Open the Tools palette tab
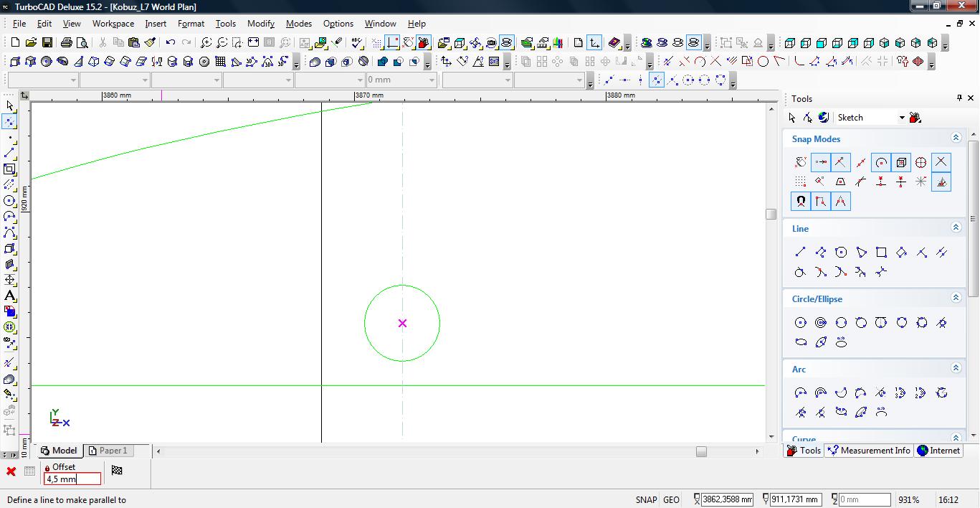The height and width of the screenshot is (508, 980). coord(804,451)
